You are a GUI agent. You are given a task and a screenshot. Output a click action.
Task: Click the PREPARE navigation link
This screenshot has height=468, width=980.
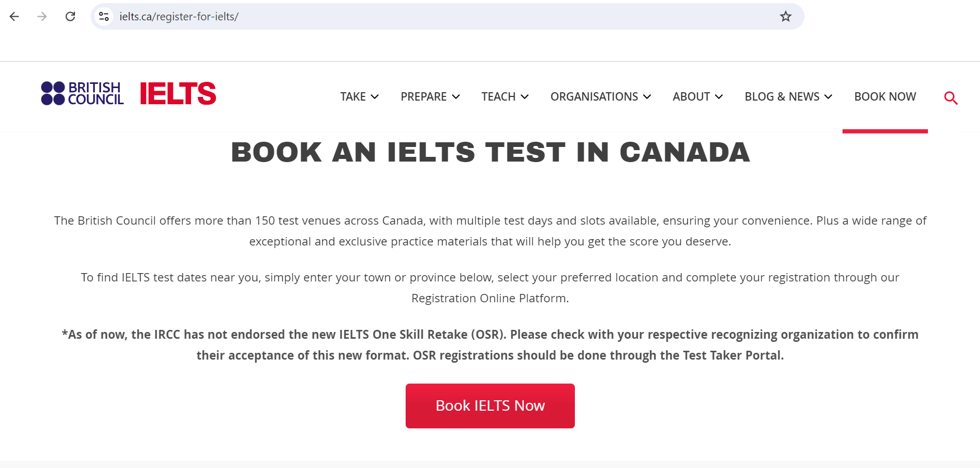point(423,97)
